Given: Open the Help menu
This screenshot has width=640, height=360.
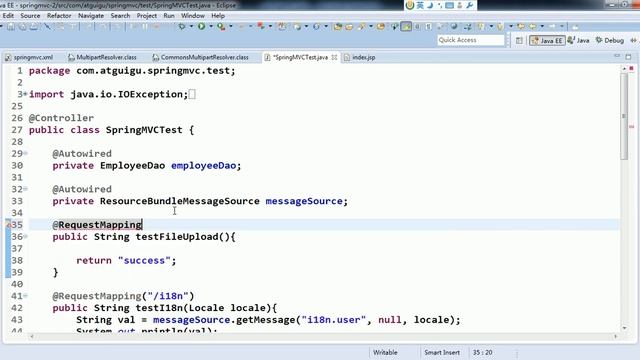Looking at the screenshot, I should 218,16.
